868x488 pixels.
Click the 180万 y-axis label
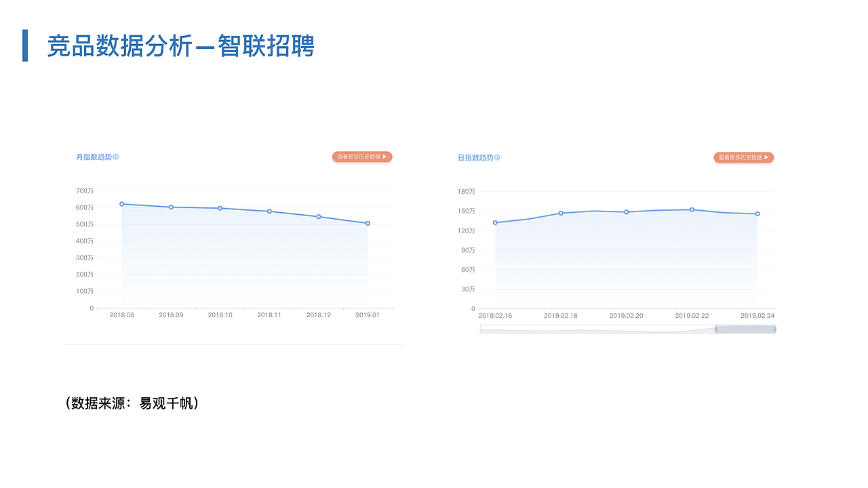coord(467,192)
